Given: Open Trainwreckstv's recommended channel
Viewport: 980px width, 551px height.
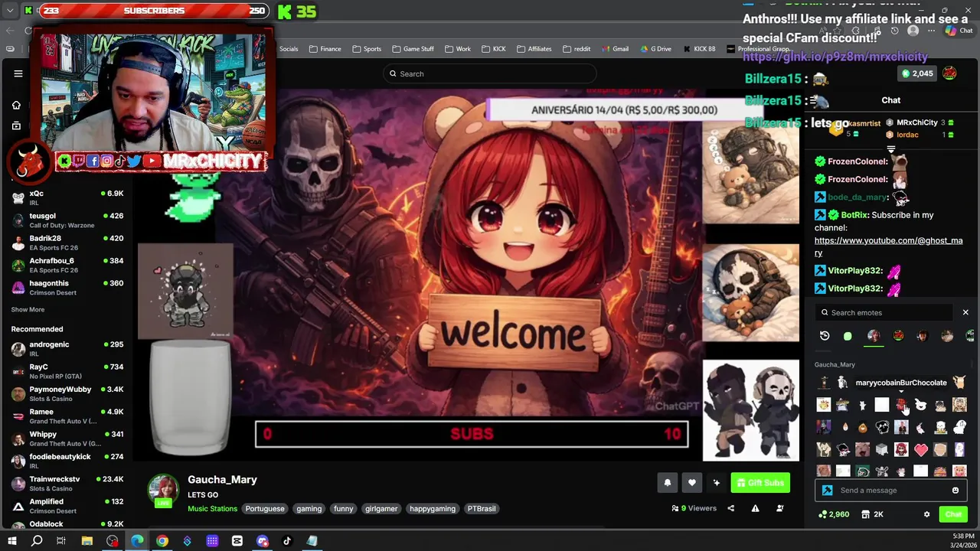Looking at the screenshot, I should coord(67,483).
